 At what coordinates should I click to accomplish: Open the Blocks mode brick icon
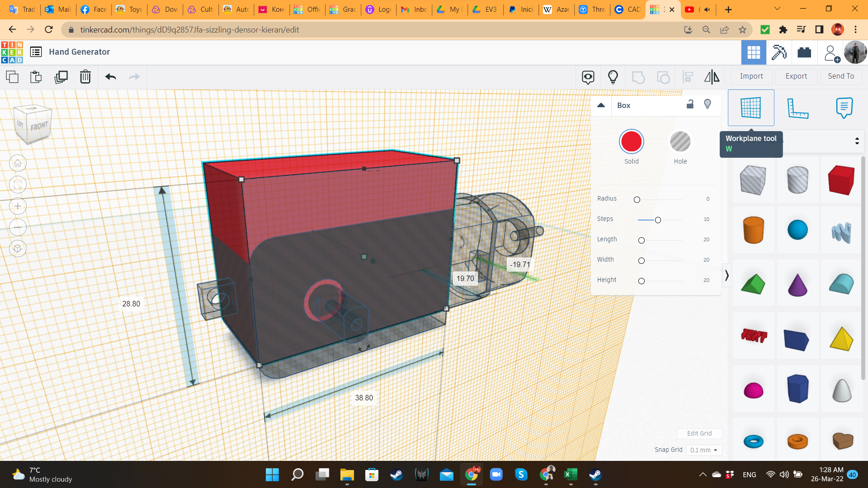tap(804, 52)
